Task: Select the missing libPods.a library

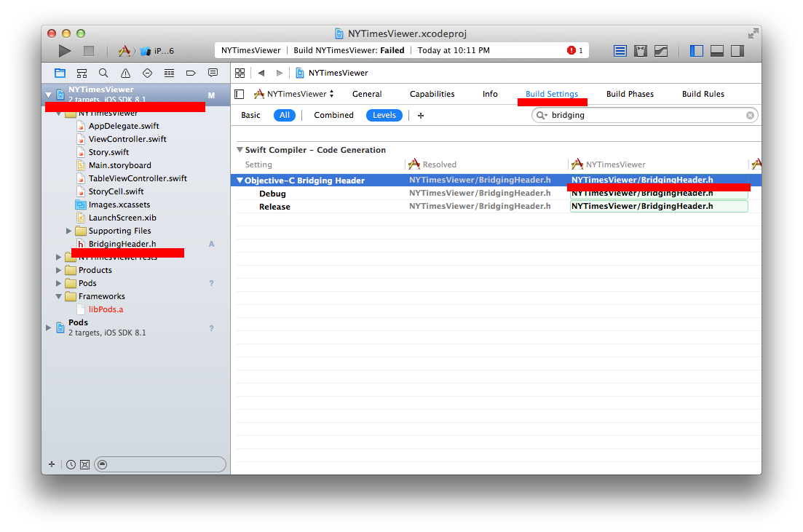Action: (106, 310)
